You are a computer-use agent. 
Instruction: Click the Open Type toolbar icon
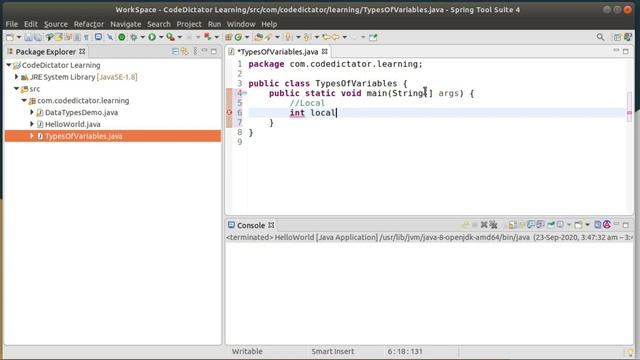pos(258,37)
